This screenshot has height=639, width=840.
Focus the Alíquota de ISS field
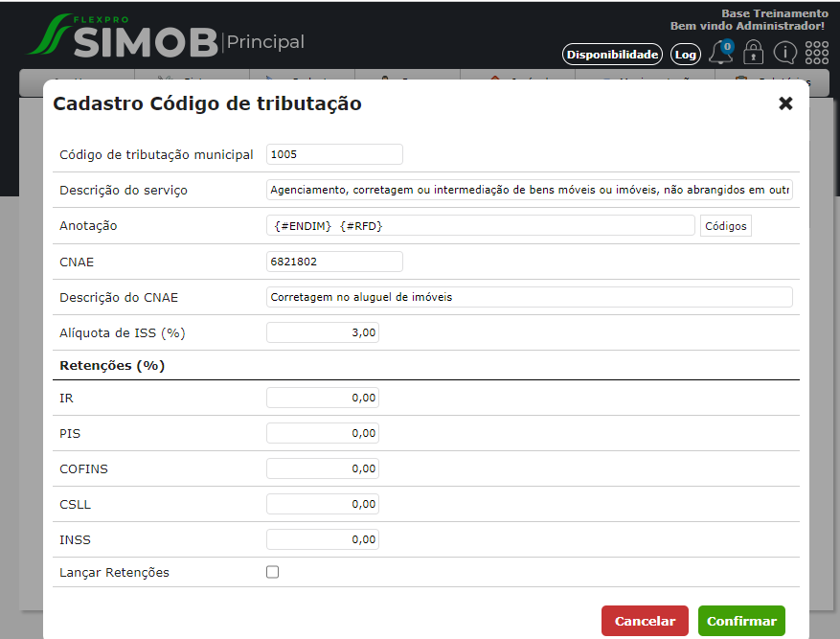coord(322,332)
